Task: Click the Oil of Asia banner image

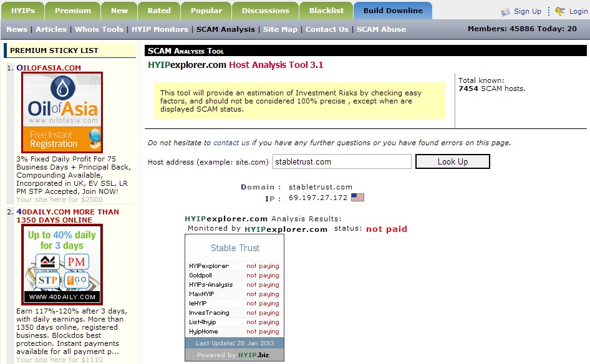Action: coord(62,112)
